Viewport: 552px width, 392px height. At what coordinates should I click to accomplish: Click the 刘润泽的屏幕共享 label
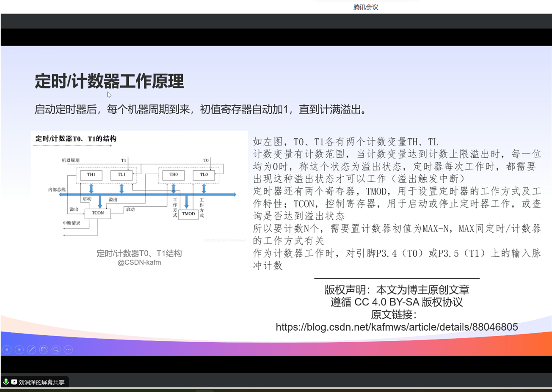point(41,382)
